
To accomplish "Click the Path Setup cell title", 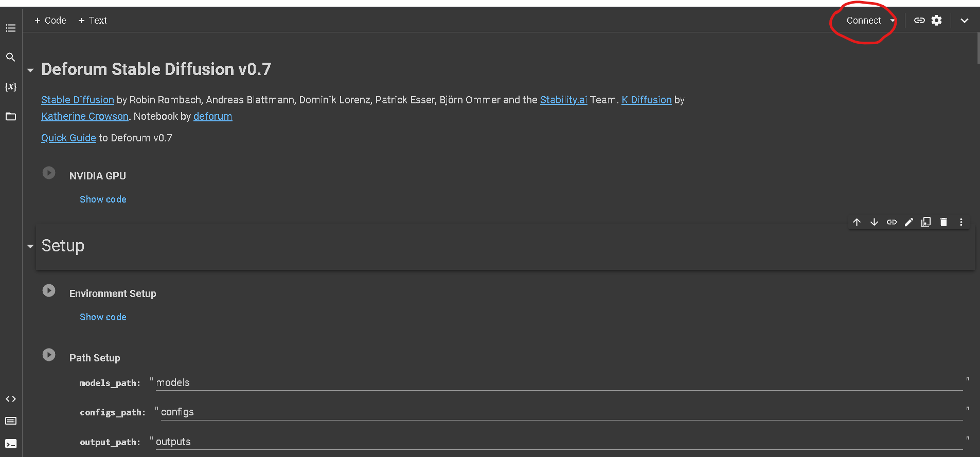I will click(x=95, y=358).
